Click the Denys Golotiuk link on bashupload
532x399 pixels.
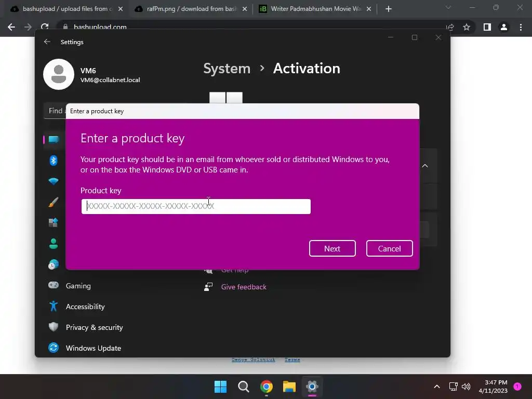(253, 360)
